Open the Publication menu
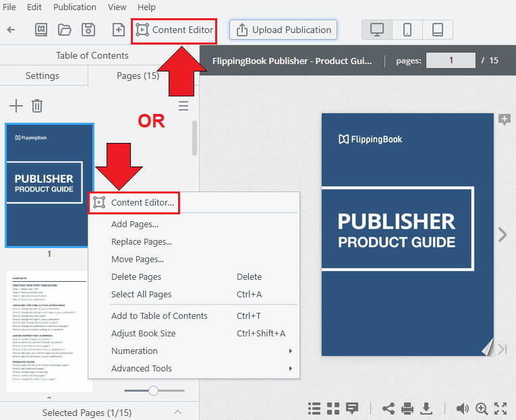This screenshot has height=420, width=516. [x=75, y=7]
